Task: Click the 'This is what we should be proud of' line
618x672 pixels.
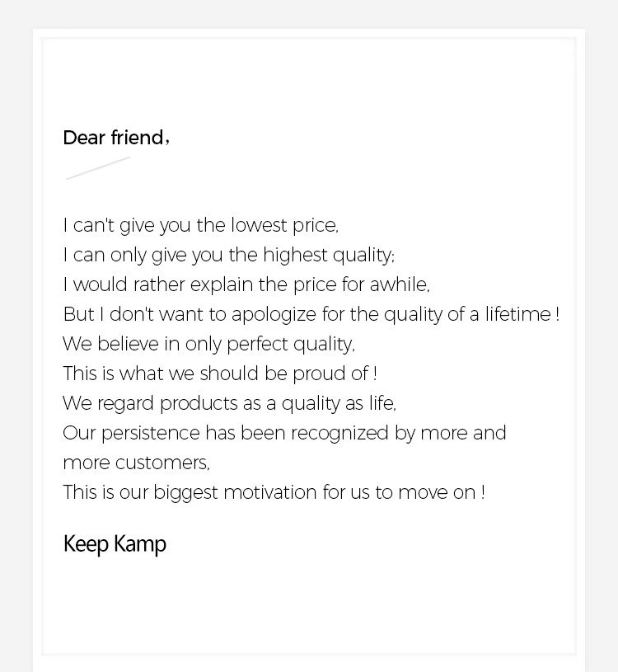Action: click(220, 374)
